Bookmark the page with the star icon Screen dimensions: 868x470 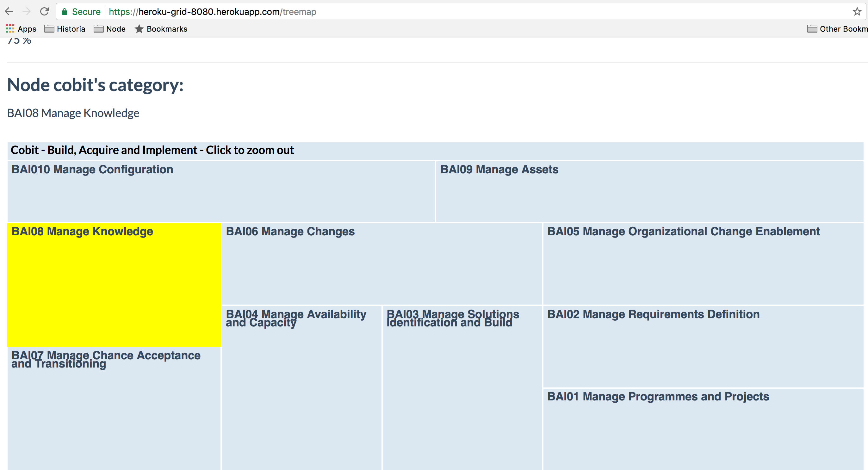coord(857,12)
